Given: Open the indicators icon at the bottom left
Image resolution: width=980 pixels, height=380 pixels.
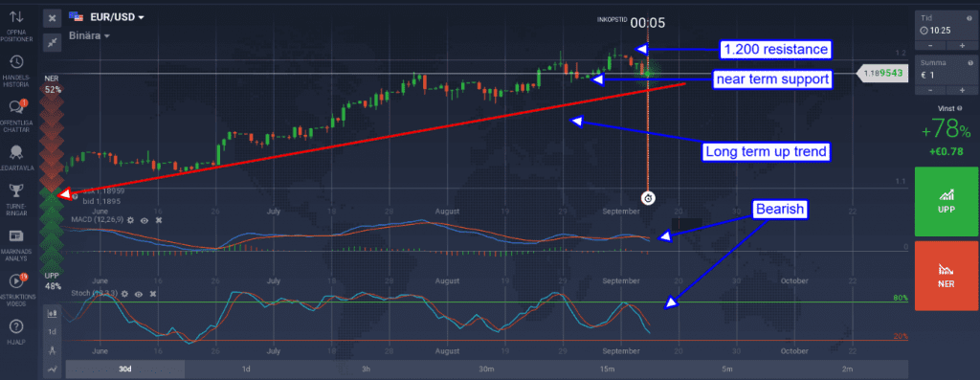Looking at the screenshot, I should coord(53,369).
